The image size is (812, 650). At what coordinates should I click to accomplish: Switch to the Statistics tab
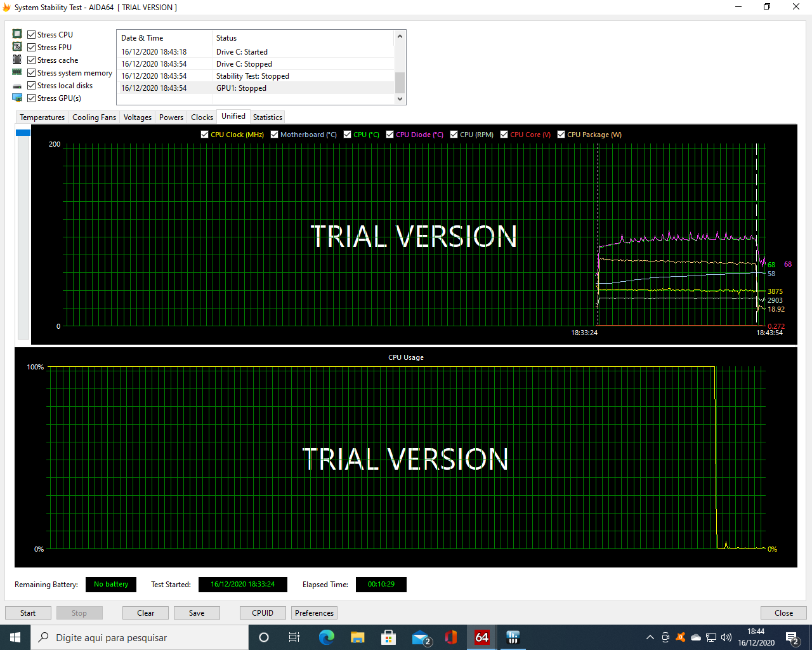click(x=268, y=117)
